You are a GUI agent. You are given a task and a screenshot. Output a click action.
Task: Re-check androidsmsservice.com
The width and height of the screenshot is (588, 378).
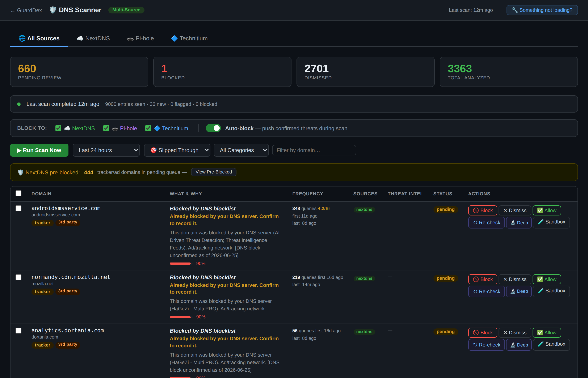pos(486,223)
